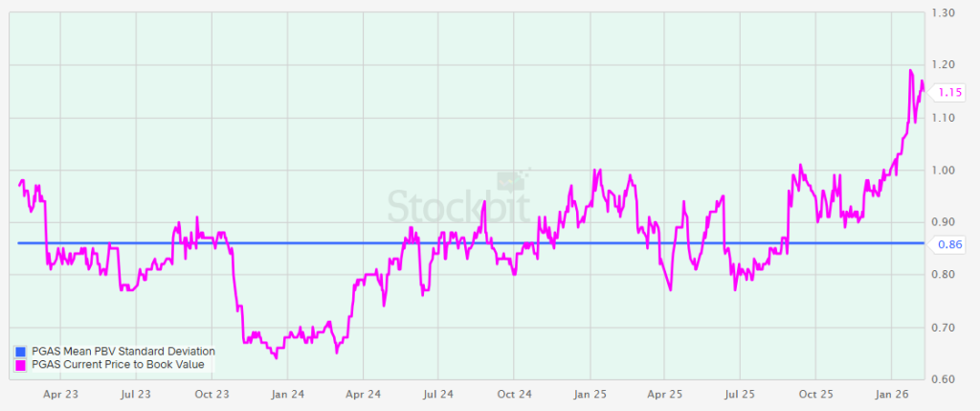Click the blue legend swatch for Mean PBV
This screenshot has height=411, width=980.
(x=21, y=352)
